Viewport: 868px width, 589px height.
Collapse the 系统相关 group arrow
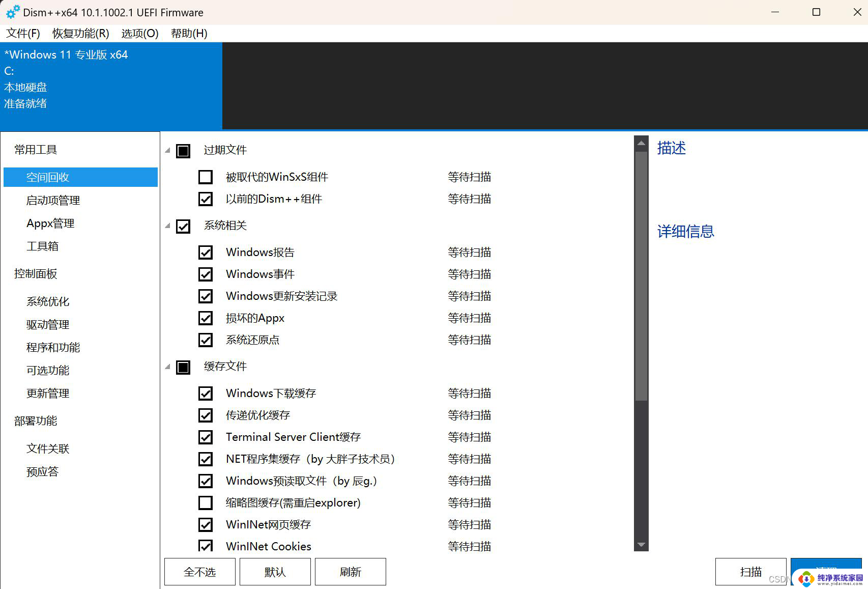click(168, 226)
